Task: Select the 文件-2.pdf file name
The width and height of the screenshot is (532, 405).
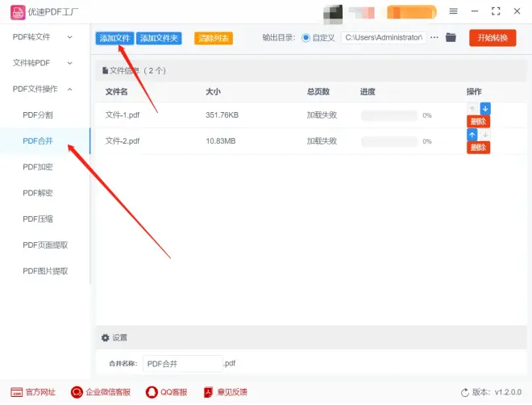Action: tap(123, 141)
